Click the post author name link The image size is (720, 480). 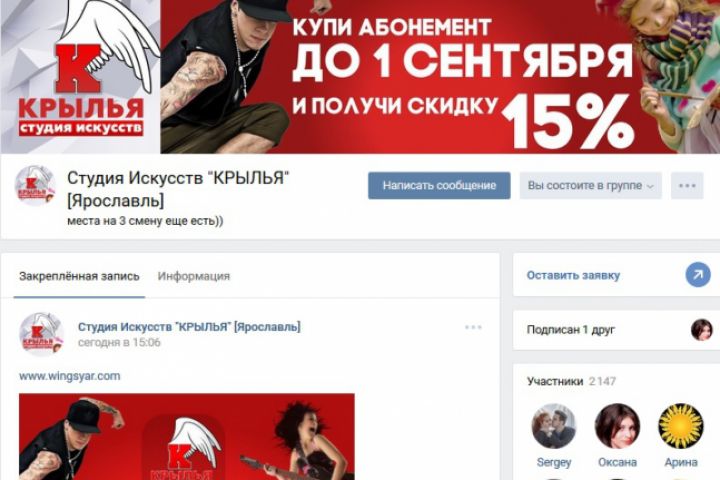[189, 327]
